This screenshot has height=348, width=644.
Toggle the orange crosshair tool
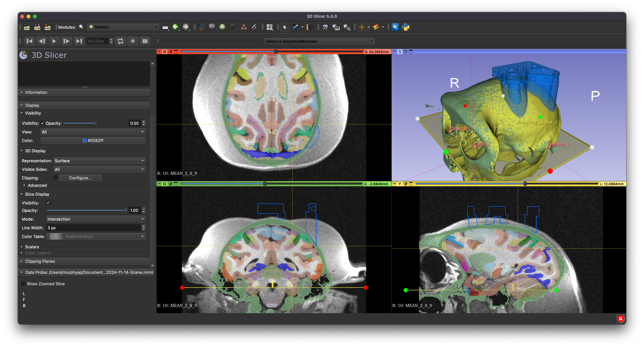click(362, 27)
